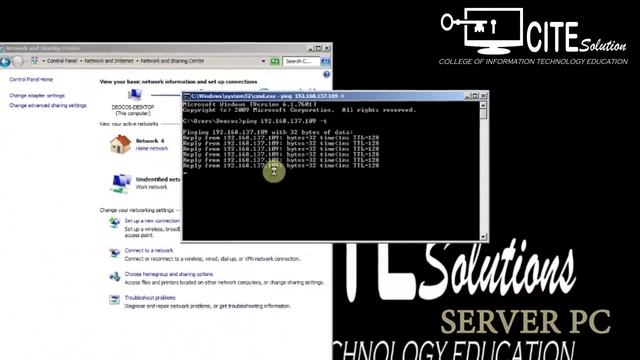
Task: Click the Work network text
Action: tap(151, 187)
